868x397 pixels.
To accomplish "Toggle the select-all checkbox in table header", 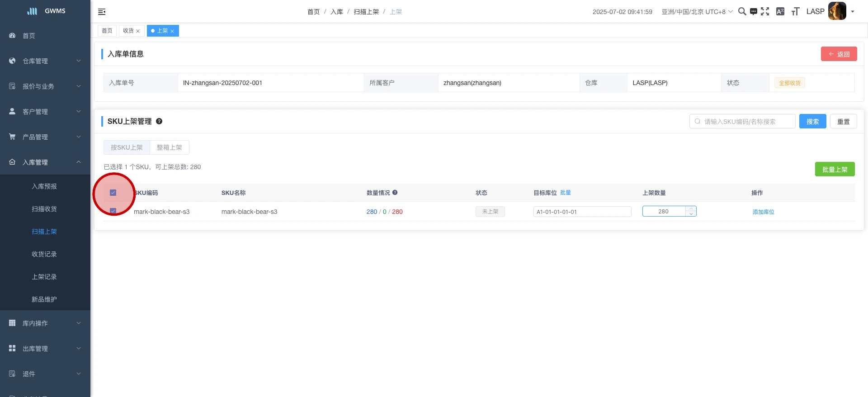I will coord(113,193).
